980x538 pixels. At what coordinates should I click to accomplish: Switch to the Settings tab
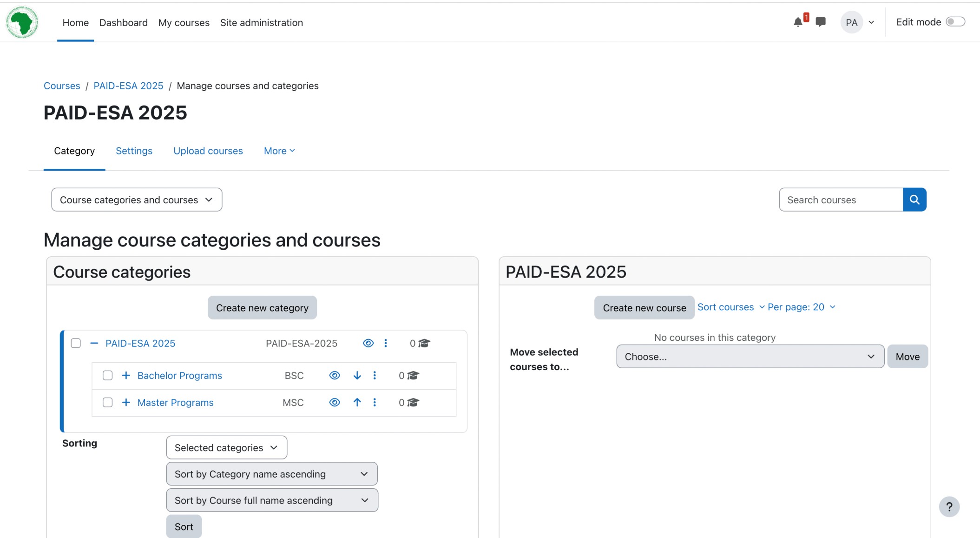[x=134, y=151]
